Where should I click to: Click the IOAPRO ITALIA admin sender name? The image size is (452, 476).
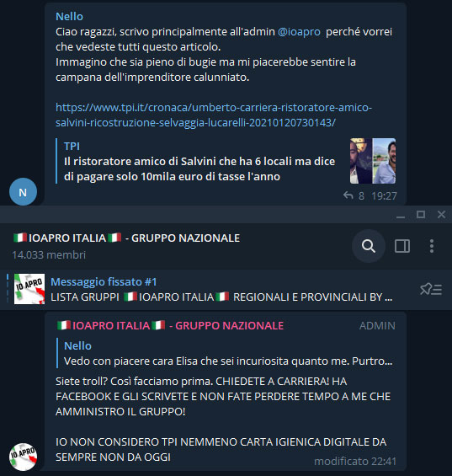click(x=170, y=326)
